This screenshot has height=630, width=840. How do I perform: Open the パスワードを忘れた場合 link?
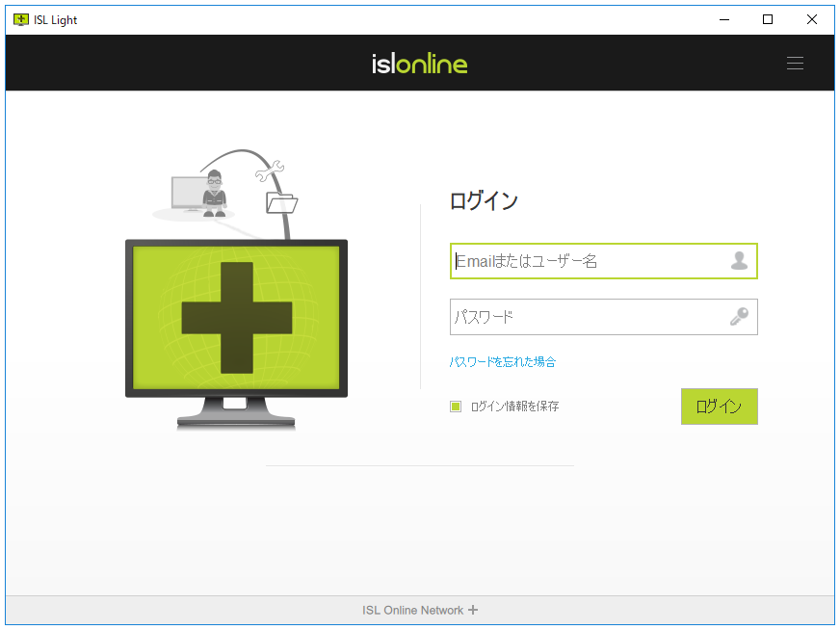[x=503, y=362]
